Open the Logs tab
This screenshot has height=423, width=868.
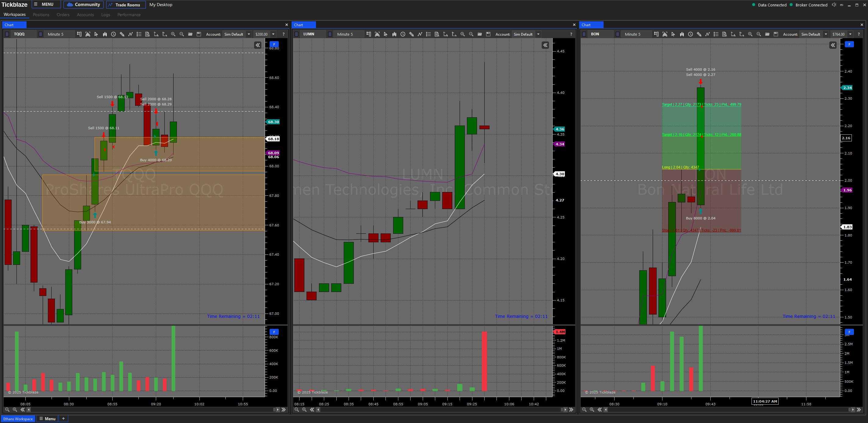[x=106, y=15]
